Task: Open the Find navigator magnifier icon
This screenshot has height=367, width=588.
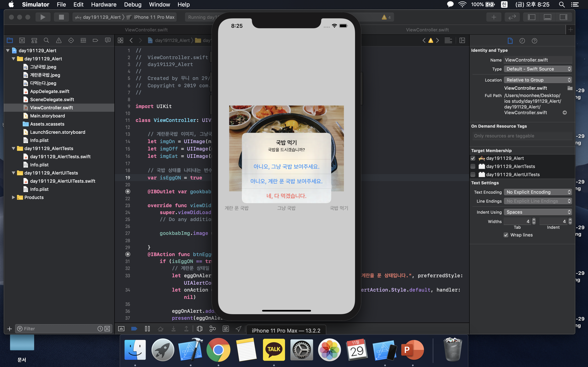Action: pyautogui.click(x=46, y=40)
